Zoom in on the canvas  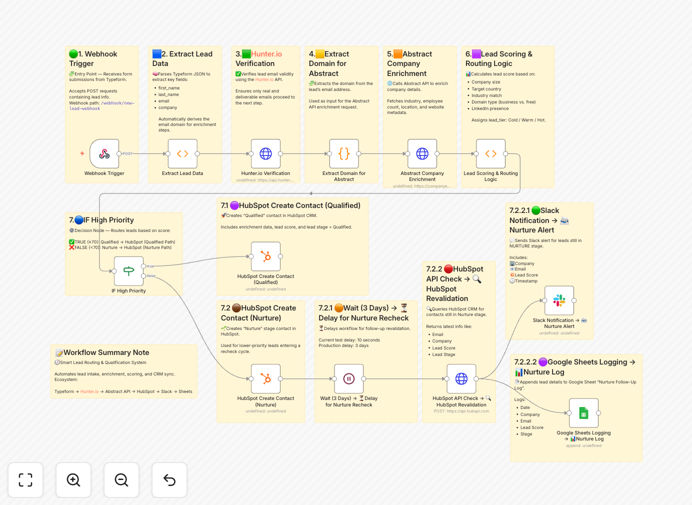tap(73, 480)
